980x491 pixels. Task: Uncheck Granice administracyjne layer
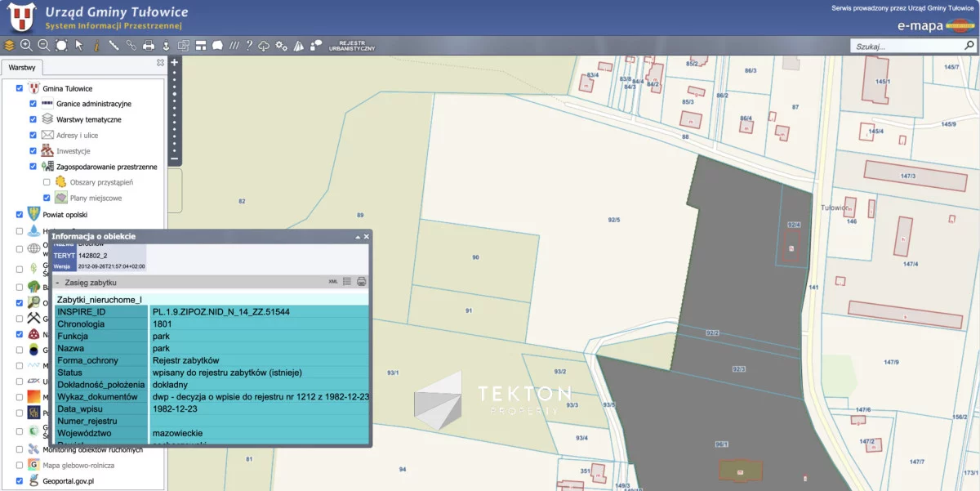click(x=33, y=104)
